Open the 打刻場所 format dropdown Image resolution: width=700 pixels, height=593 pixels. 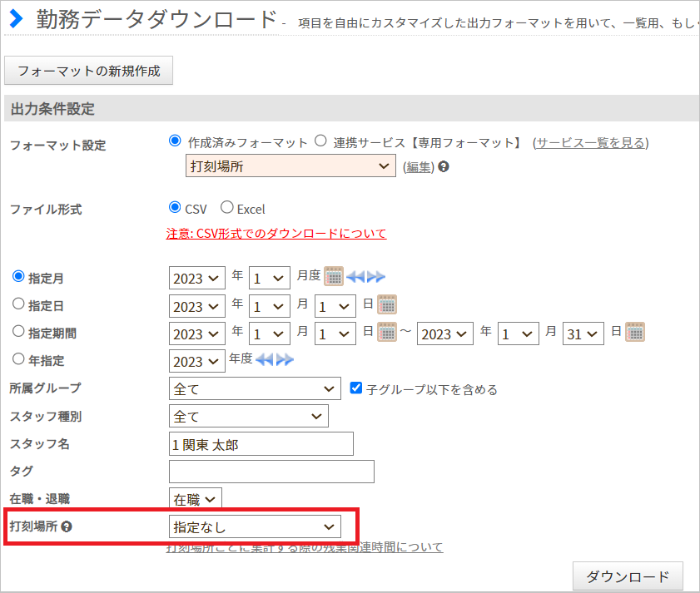[x=290, y=166]
